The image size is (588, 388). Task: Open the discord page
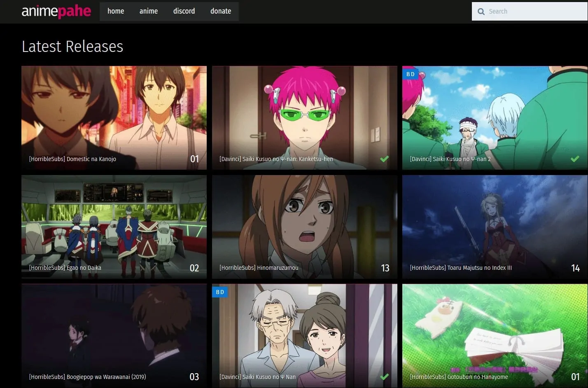click(184, 11)
